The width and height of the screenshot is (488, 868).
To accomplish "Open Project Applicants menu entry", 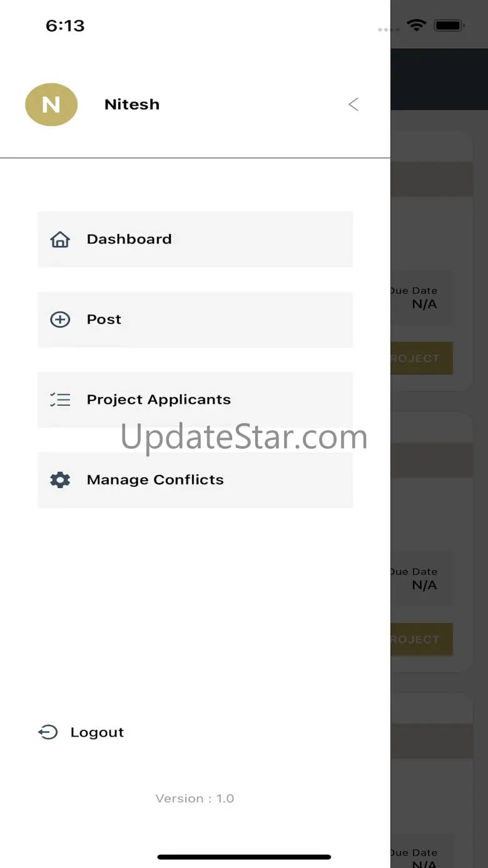I will (195, 400).
